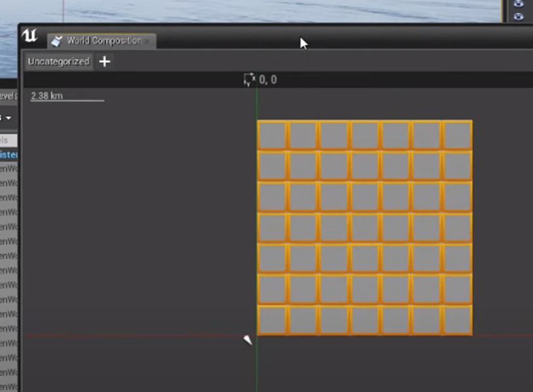Select the center tile of the grid

click(365, 227)
